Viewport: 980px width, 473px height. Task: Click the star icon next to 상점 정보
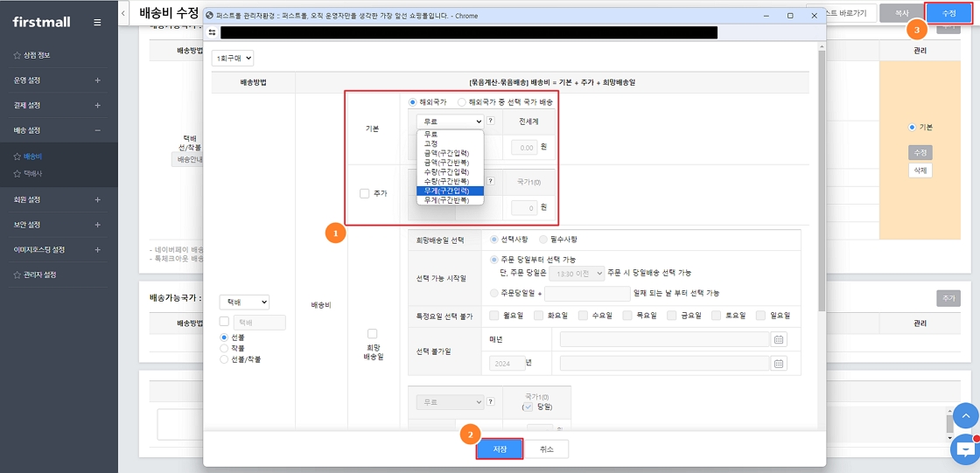(17, 55)
